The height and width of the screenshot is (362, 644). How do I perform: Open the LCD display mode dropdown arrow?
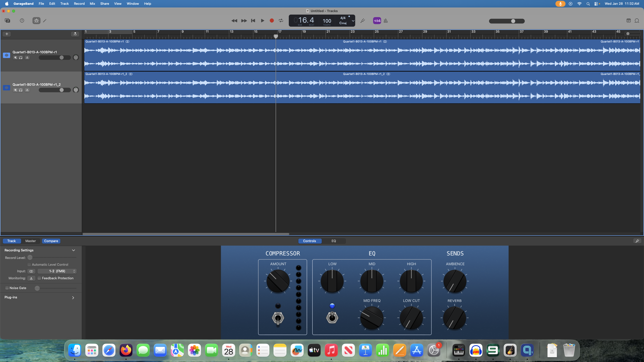pyautogui.click(x=353, y=21)
